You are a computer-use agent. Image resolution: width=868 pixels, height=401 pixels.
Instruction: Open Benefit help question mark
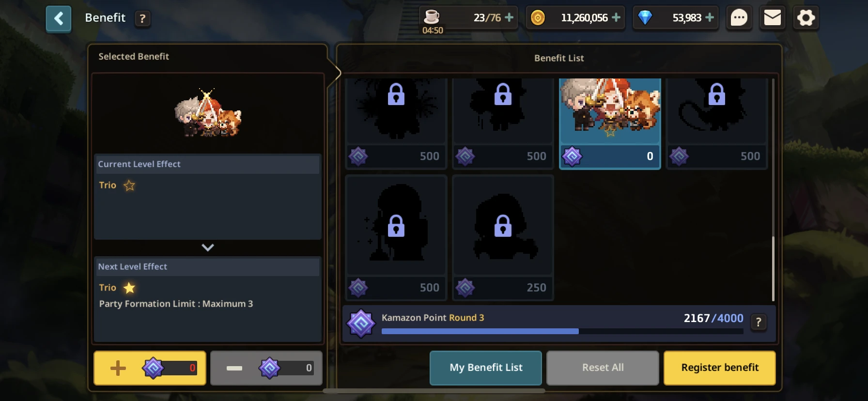click(142, 19)
